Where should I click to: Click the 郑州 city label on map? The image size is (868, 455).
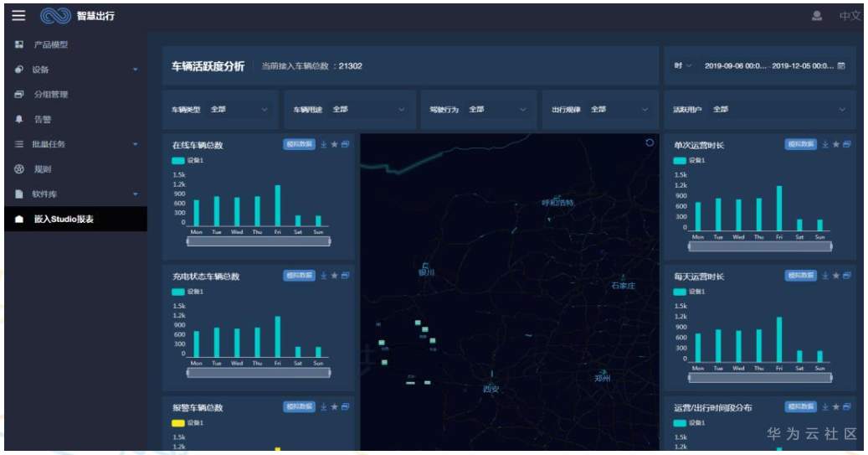coord(603,378)
